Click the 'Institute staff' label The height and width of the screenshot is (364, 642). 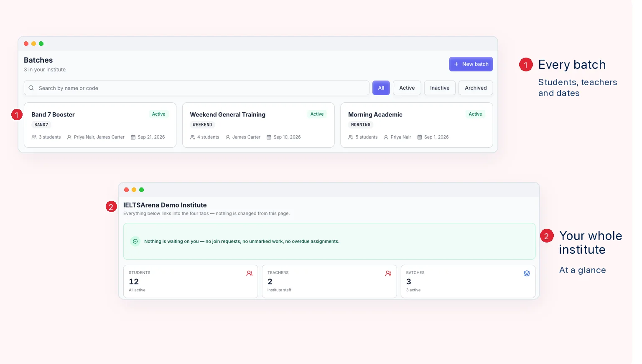(279, 290)
